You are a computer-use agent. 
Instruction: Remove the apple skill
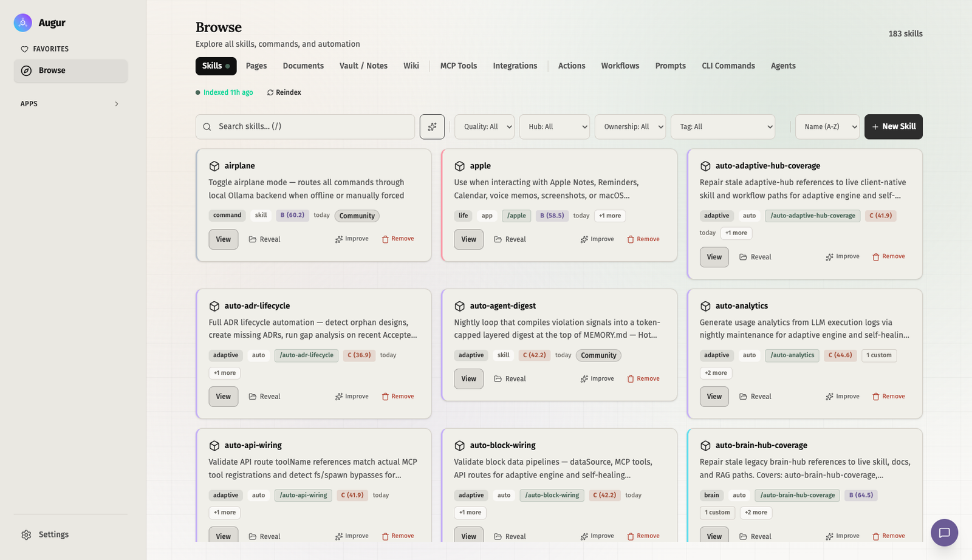click(643, 239)
